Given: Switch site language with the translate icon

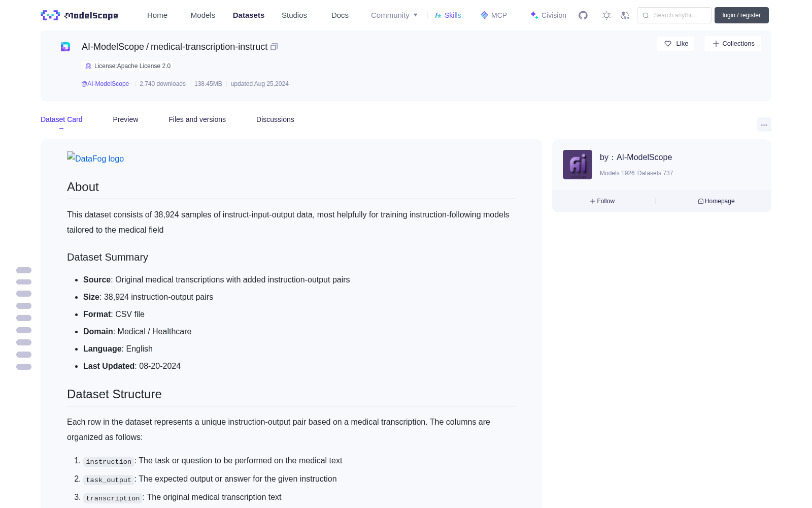Looking at the screenshot, I should 625,15.
